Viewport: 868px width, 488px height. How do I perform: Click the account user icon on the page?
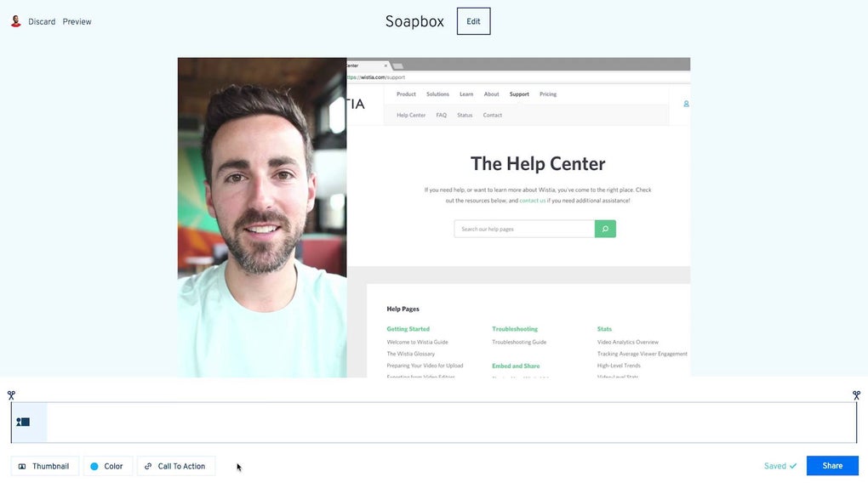[686, 104]
